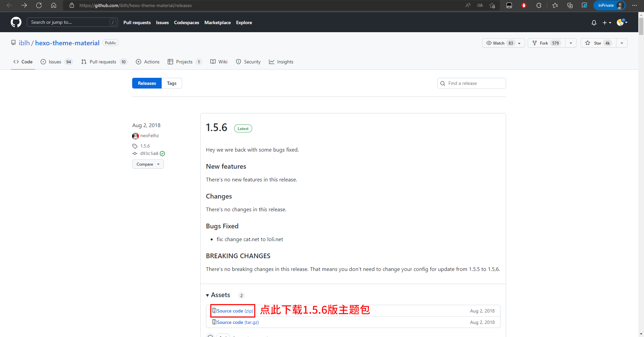Click the translate page icon
The height and width of the screenshot is (337, 644).
tap(480, 5)
